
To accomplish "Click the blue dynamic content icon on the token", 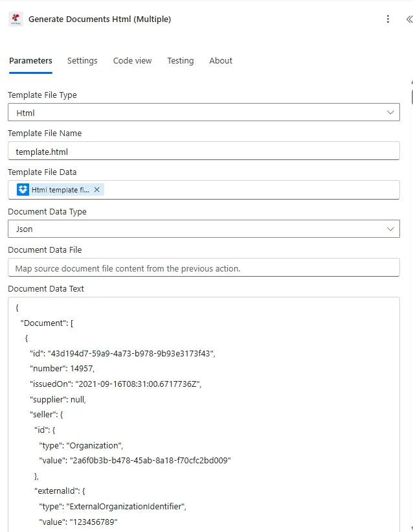I will (x=22, y=189).
